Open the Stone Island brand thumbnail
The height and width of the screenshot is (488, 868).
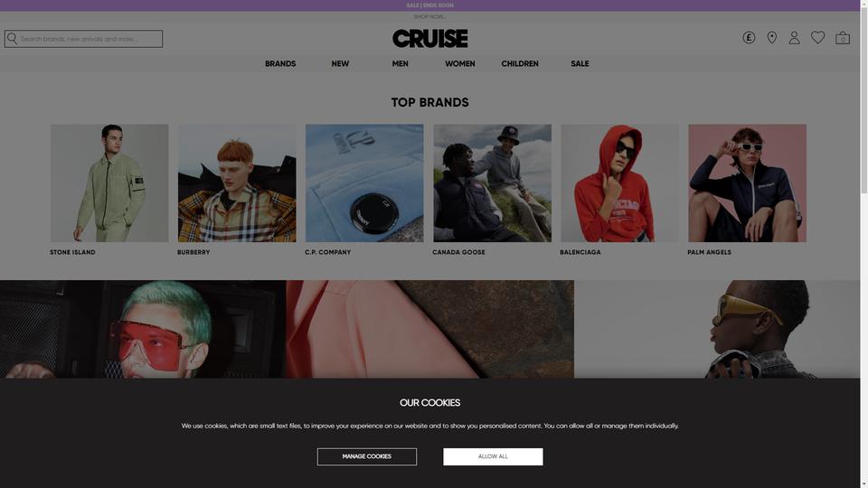click(109, 183)
